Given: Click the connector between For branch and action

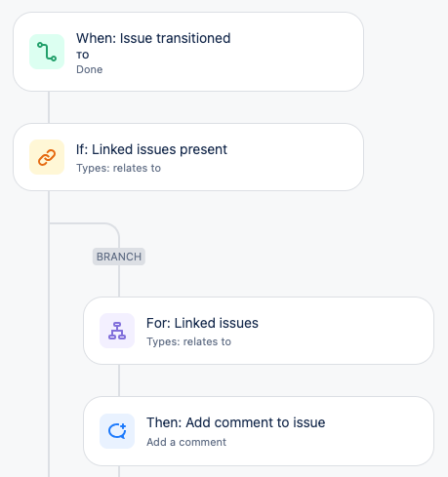Looking at the screenshot, I should pyautogui.click(x=119, y=380).
